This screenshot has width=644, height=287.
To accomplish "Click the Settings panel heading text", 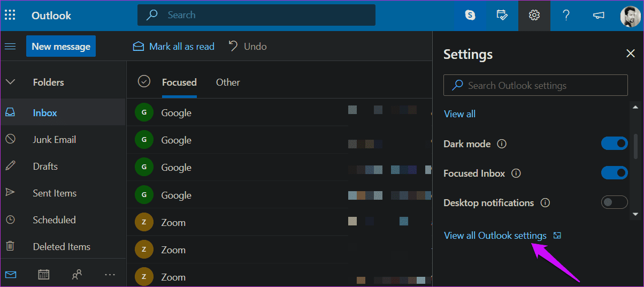I will click(x=468, y=55).
